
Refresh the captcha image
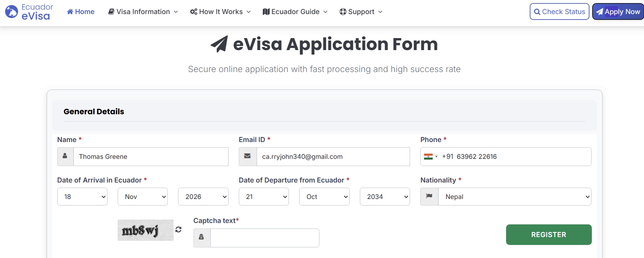[x=178, y=230]
